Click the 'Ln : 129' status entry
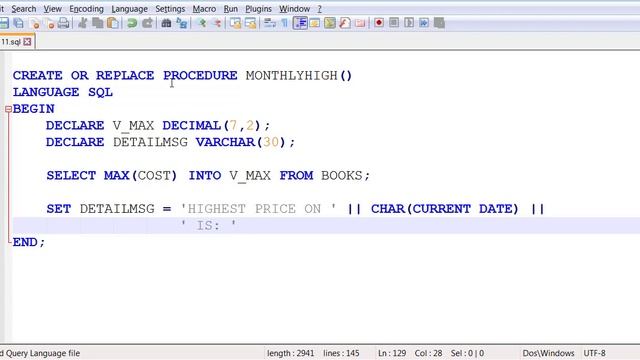Viewport: 640px width, 360px height. pyautogui.click(x=392, y=353)
